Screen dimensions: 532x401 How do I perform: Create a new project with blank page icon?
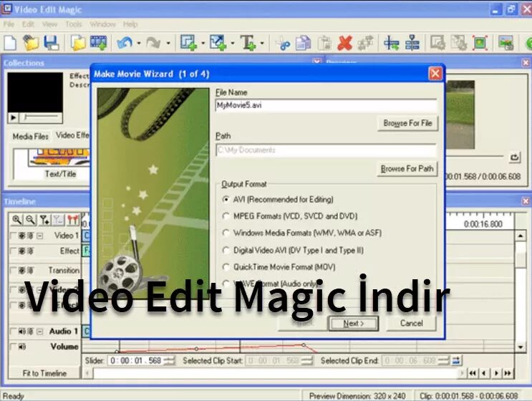click(x=10, y=43)
